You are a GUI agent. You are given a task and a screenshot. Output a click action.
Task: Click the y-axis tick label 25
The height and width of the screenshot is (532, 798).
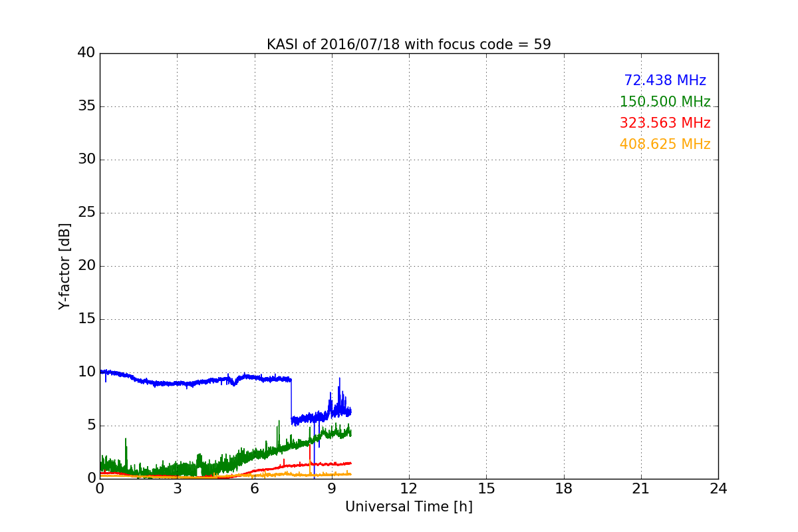pos(86,213)
